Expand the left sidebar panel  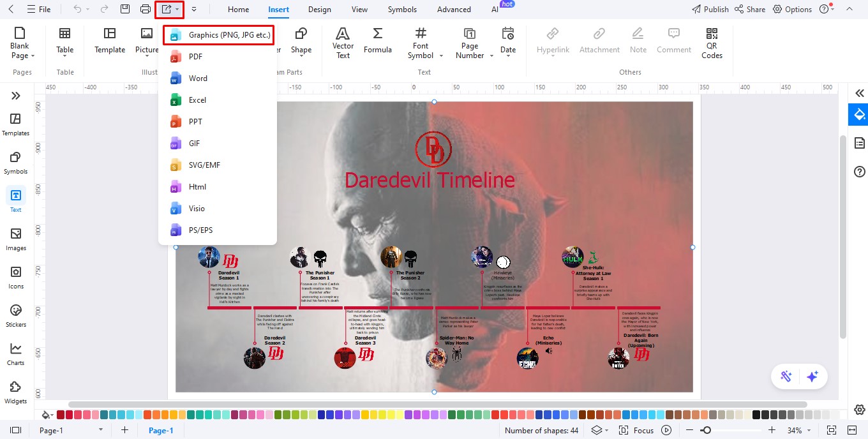(x=16, y=96)
